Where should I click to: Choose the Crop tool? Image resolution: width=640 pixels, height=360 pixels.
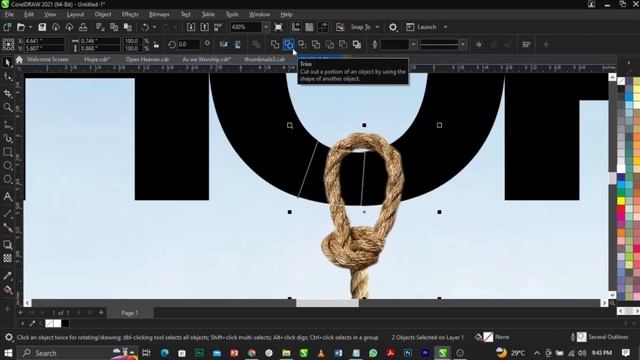(x=7, y=93)
